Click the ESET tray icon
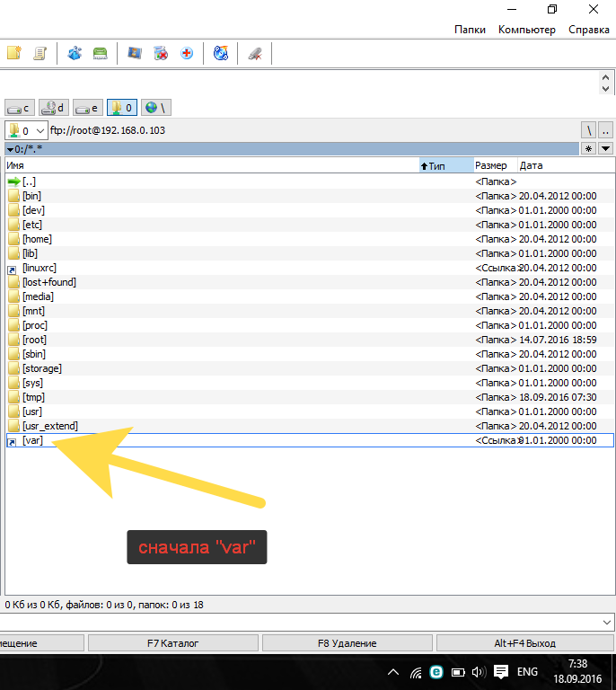Viewport: 616px width, 690px height. click(436, 672)
